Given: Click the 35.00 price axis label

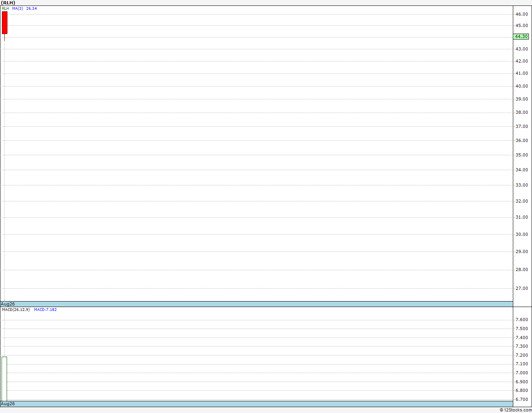Looking at the screenshot, I should tap(521, 155).
